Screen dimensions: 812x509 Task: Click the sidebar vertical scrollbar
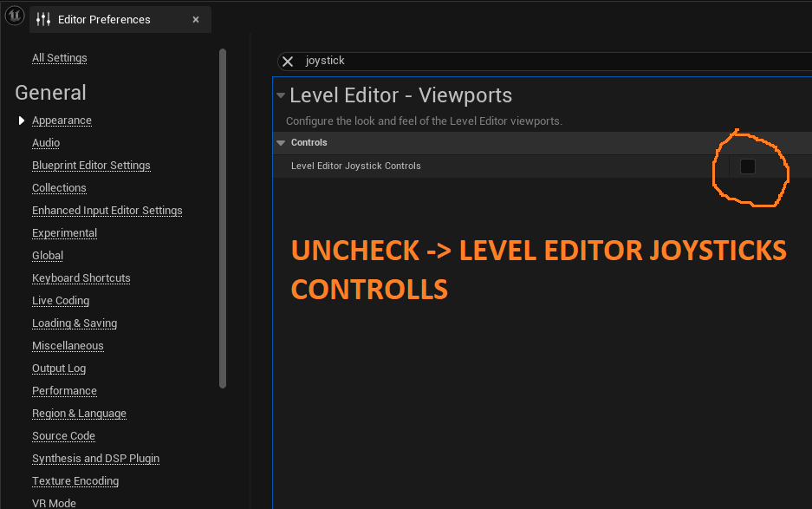[x=223, y=217]
